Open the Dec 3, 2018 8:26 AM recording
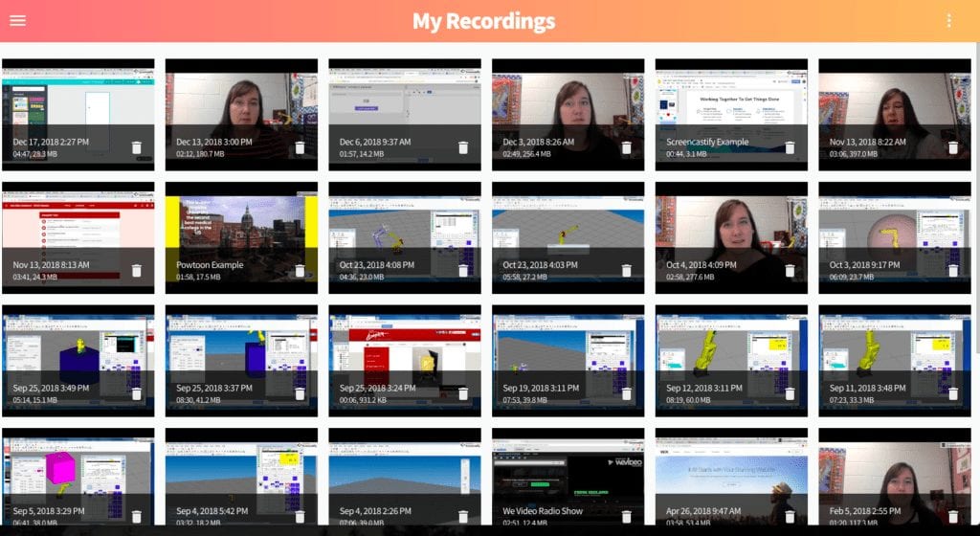Viewport: 980px width, 536px height. point(568,114)
